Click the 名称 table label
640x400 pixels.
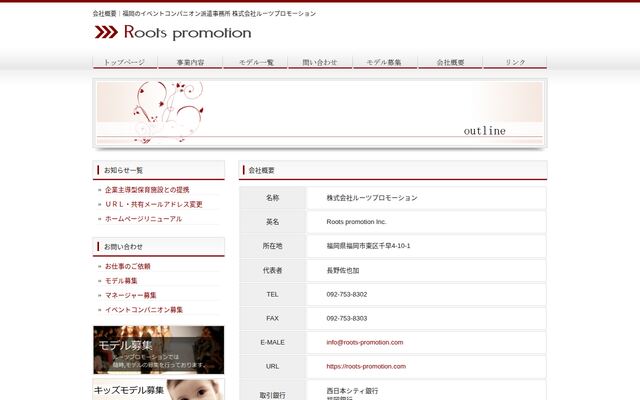pyautogui.click(x=272, y=198)
